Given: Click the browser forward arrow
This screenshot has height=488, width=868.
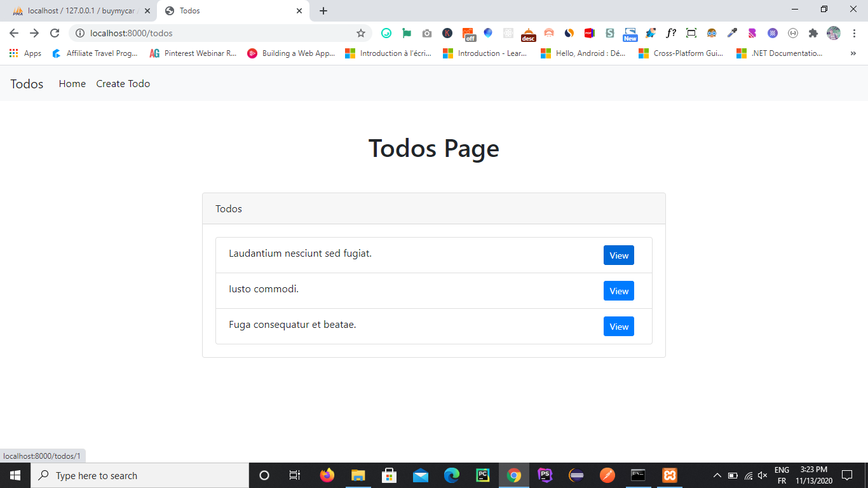Looking at the screenshot, I should pyautogui.click(x=34, y=33).
